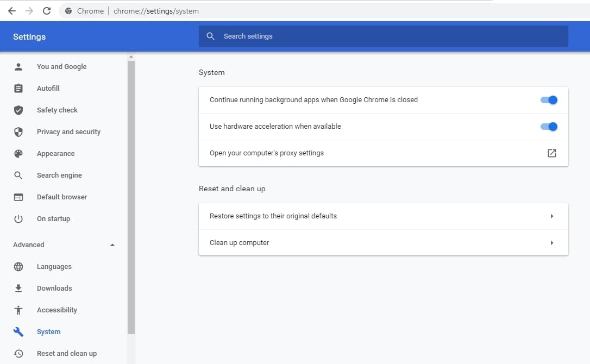Open Privacy and security settings

point(68,132)
